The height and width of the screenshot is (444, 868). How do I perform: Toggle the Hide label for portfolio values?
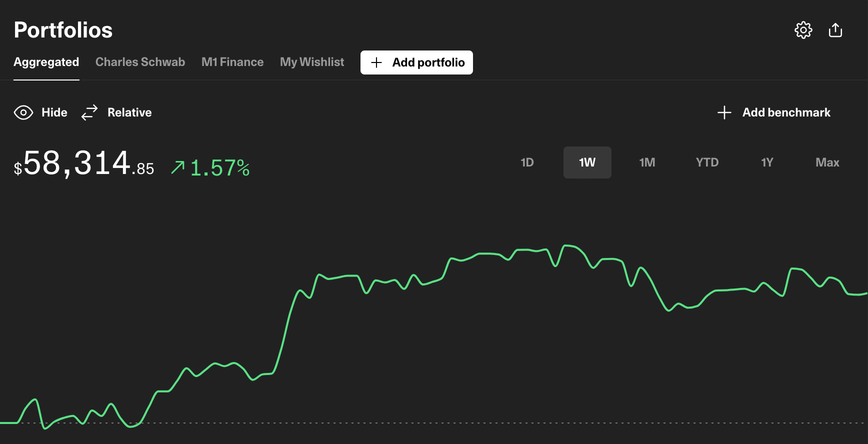[x=54, y=112]
